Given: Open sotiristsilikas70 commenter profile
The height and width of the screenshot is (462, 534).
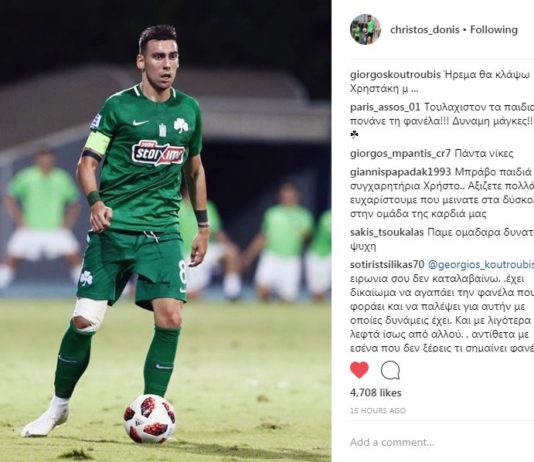Looking at the screenshot, I should pos(387,265).
